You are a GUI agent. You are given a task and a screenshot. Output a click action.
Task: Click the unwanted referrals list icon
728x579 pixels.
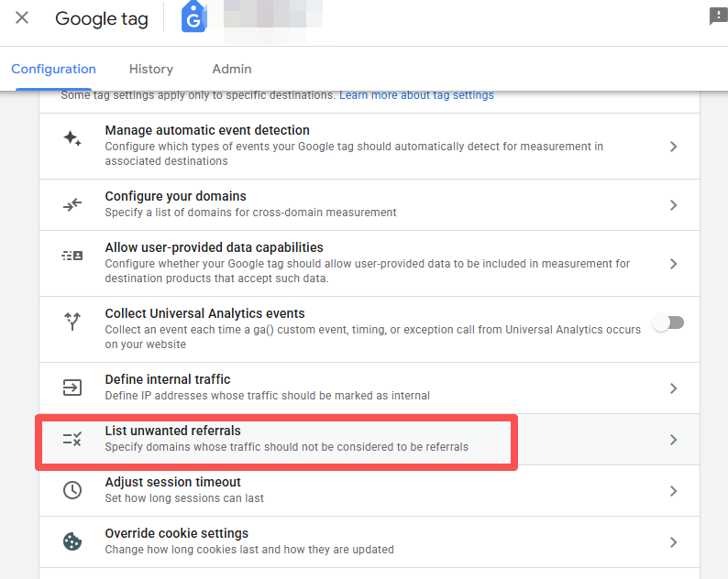click(x=72, y=439)
